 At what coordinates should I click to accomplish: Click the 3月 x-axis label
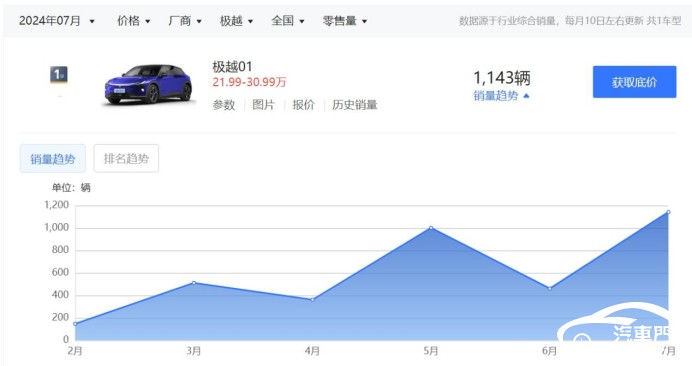pyautogui.click(x=194, y=351)
